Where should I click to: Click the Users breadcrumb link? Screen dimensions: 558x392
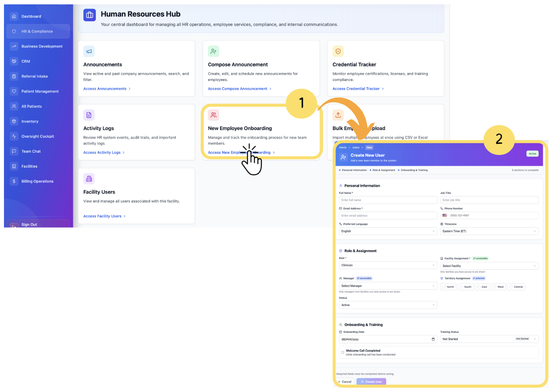356,148
